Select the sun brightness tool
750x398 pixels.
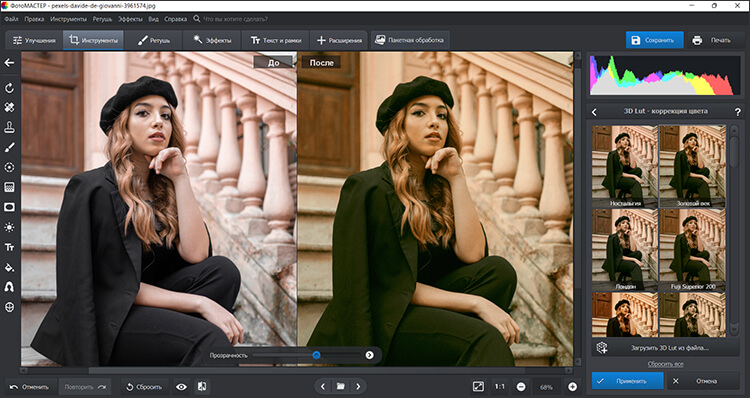tap(9, 227)
